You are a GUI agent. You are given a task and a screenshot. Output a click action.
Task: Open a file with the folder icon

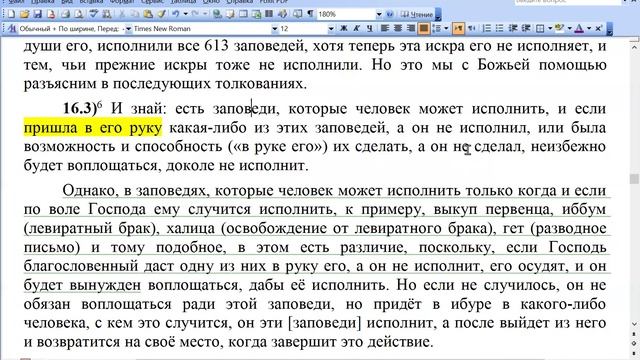24,14
